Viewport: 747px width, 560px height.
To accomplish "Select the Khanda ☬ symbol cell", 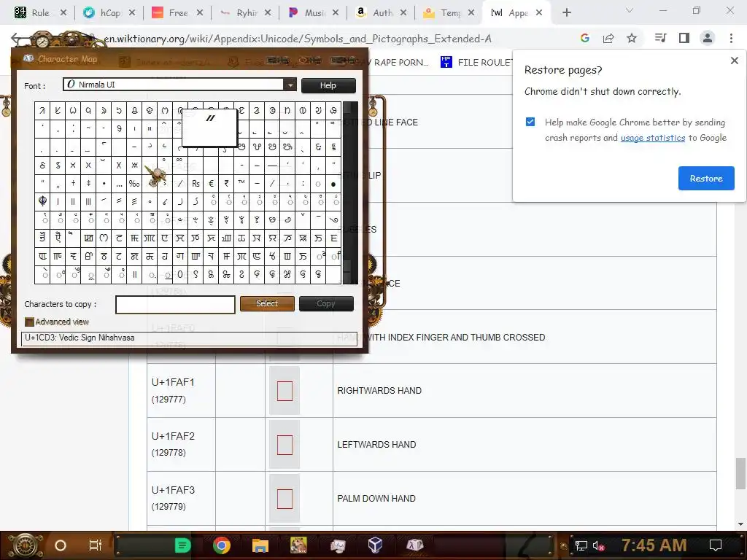I will (42, 201).
